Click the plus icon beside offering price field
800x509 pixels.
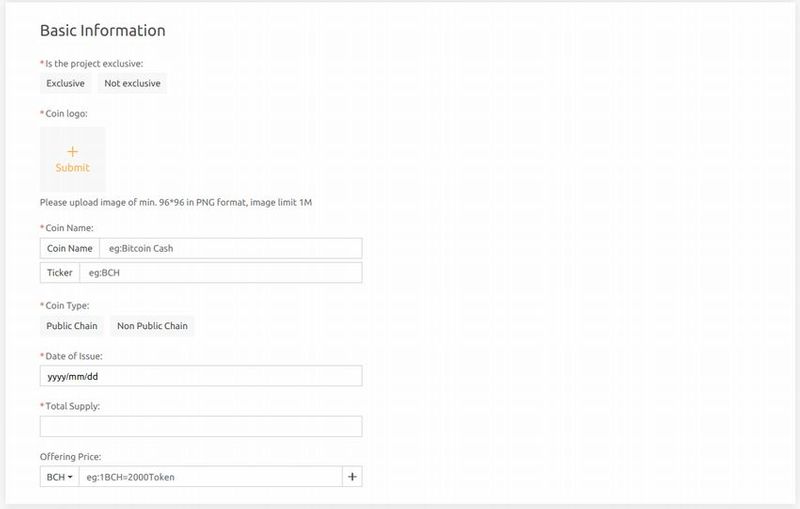pos(352,477)
